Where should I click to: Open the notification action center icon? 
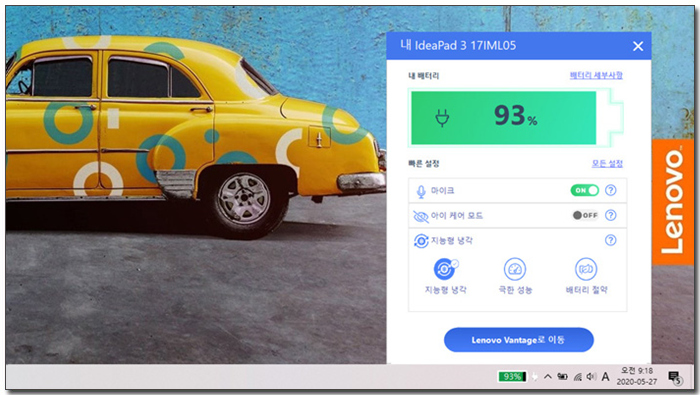[675, 378]
